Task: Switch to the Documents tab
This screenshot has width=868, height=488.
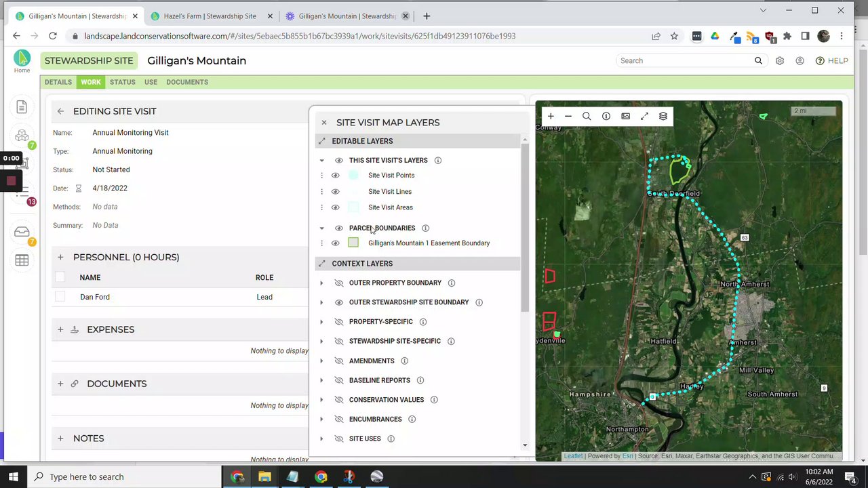Action: point(187,82)
